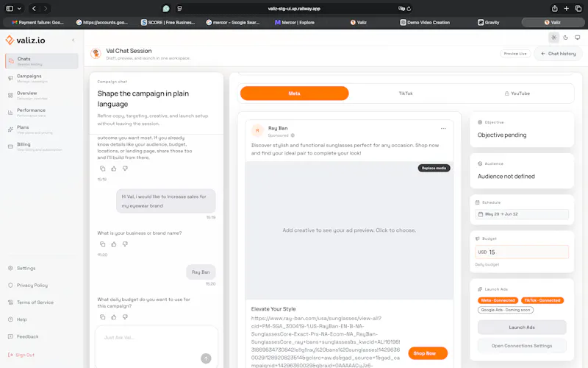This screenshot has height=368, width=588.
Task: Click the Shop Now button
Action: 428,353
